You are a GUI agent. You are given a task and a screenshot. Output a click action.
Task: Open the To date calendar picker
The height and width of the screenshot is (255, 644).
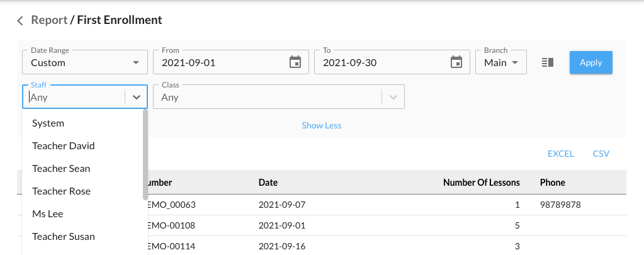click(456, 62)
